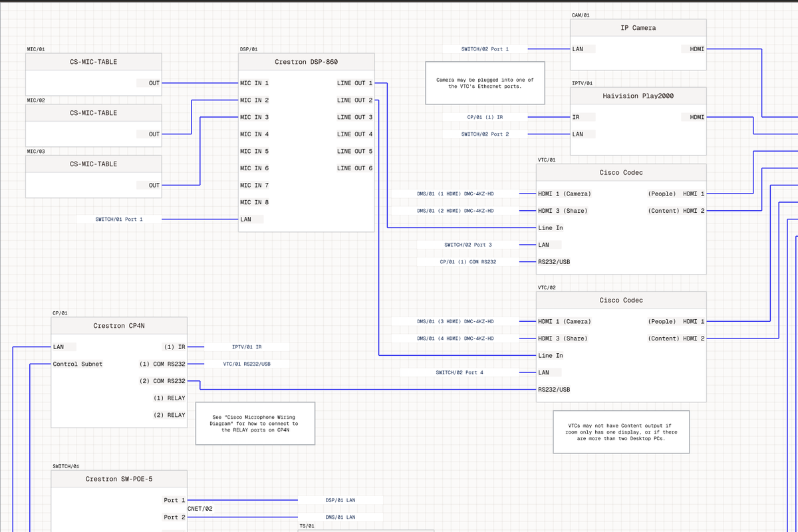Click the LINE OUT 4 port

point(355,134)
